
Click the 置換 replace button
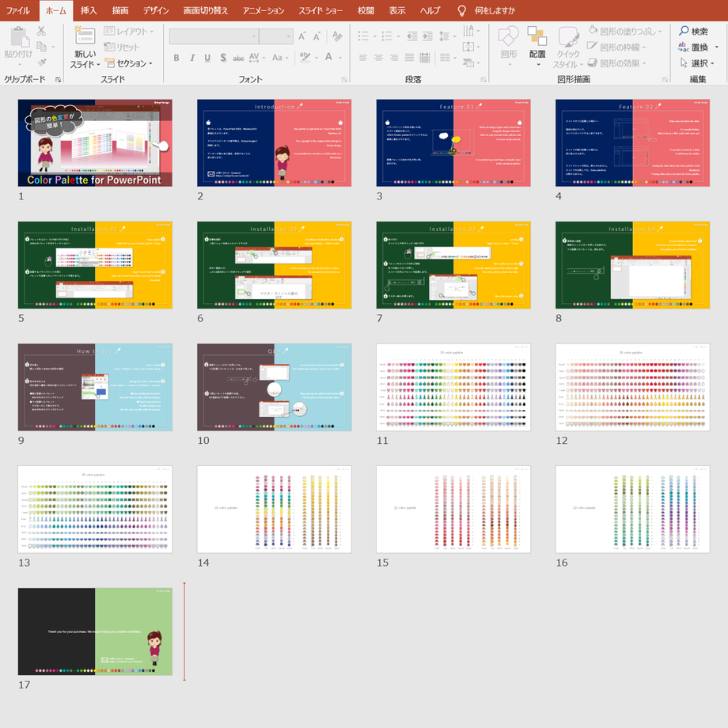pos(694,47)
